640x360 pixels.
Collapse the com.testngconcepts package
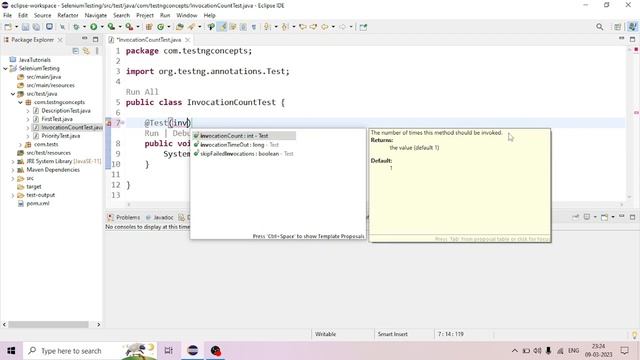20,102
